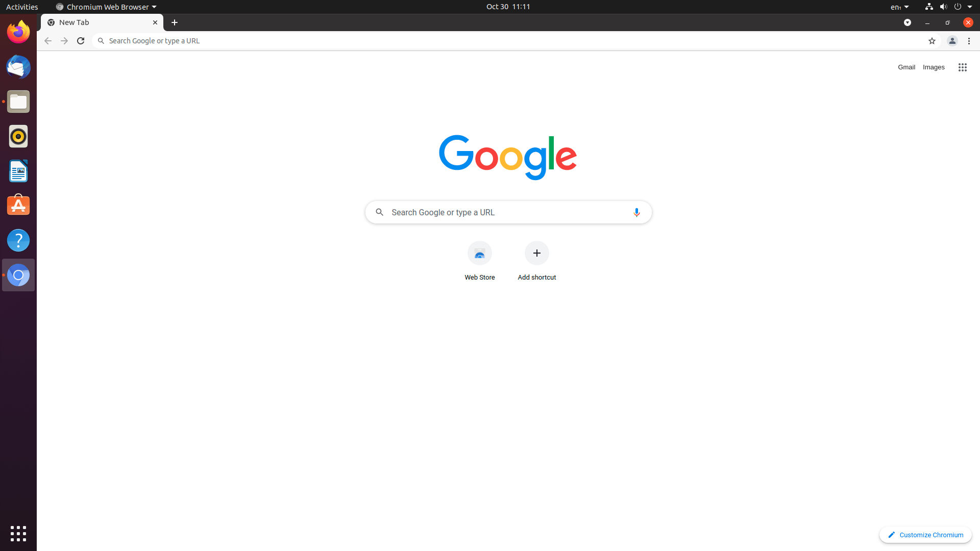The image size is (980, 551).
Task: Click the Ubuntu Software Center icon
Action: pyautogui.click(x=18, y=206)
